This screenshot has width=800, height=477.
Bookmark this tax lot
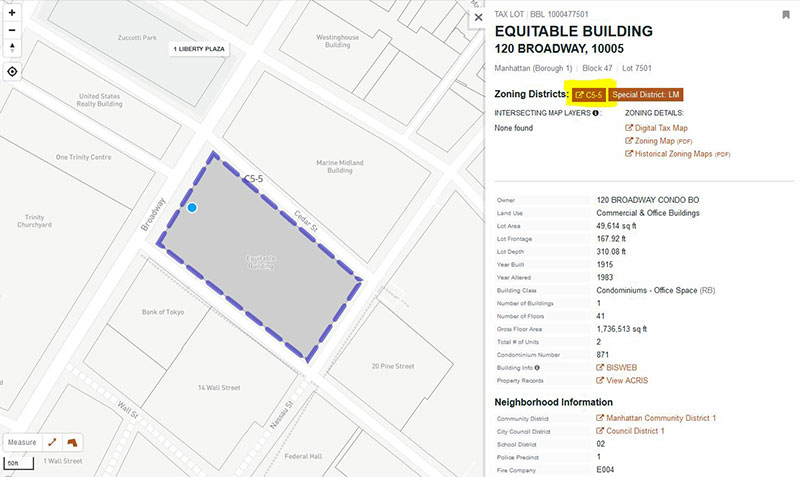pos(785,15)
